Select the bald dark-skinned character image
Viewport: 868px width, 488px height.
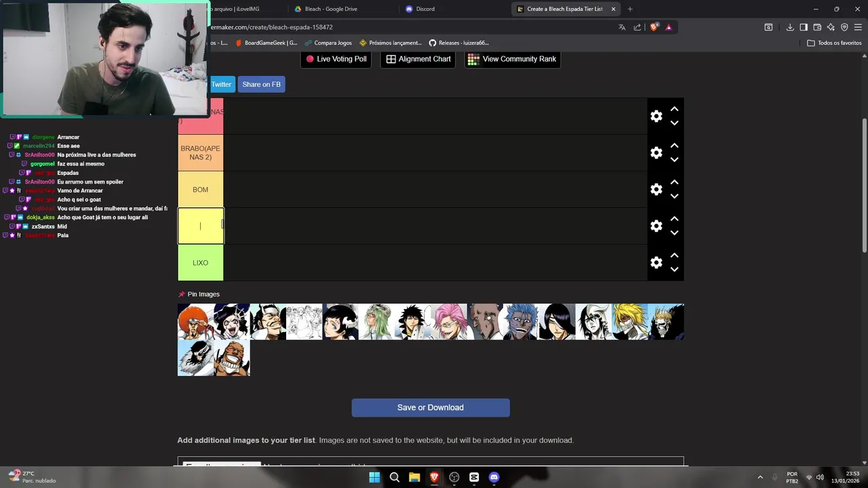coord(485,322)
